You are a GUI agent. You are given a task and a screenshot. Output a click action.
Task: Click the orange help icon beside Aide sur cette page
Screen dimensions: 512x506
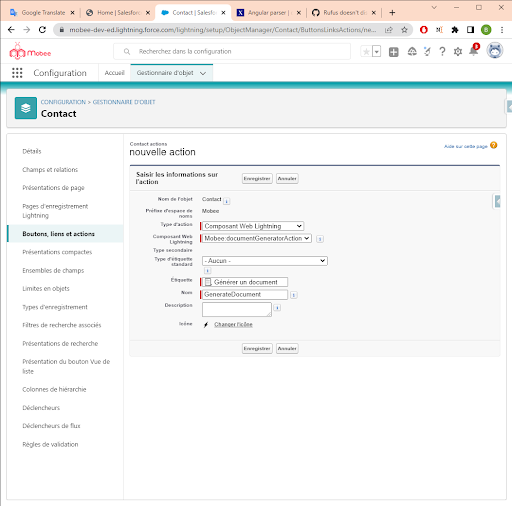tap(494, 145)
